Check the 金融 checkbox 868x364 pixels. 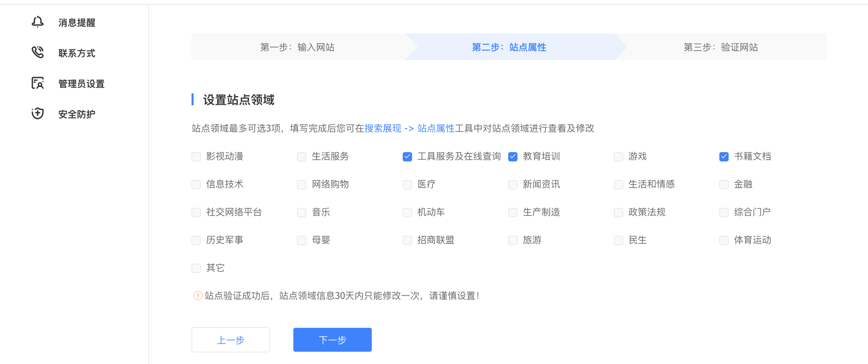click(x=724, y=185)
